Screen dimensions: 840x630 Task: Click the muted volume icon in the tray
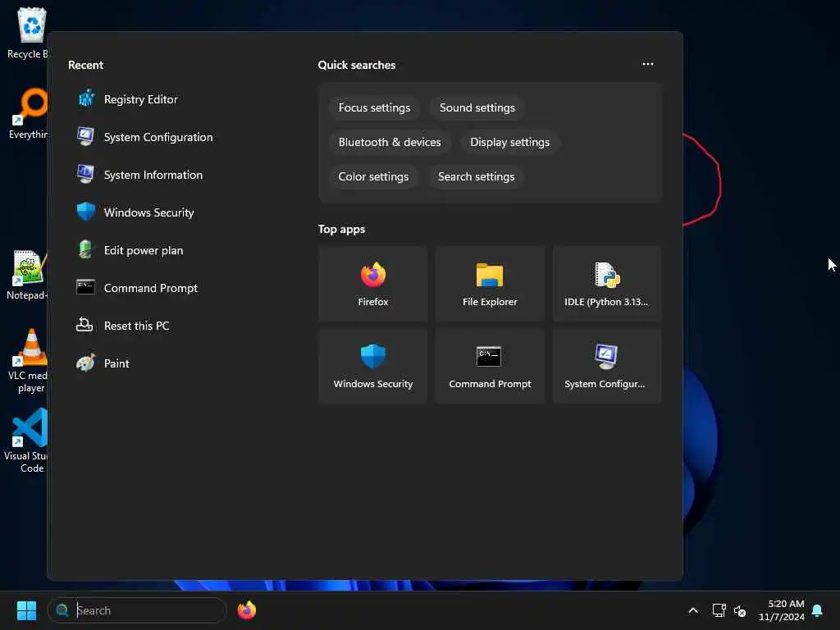[x=740, y=610]
